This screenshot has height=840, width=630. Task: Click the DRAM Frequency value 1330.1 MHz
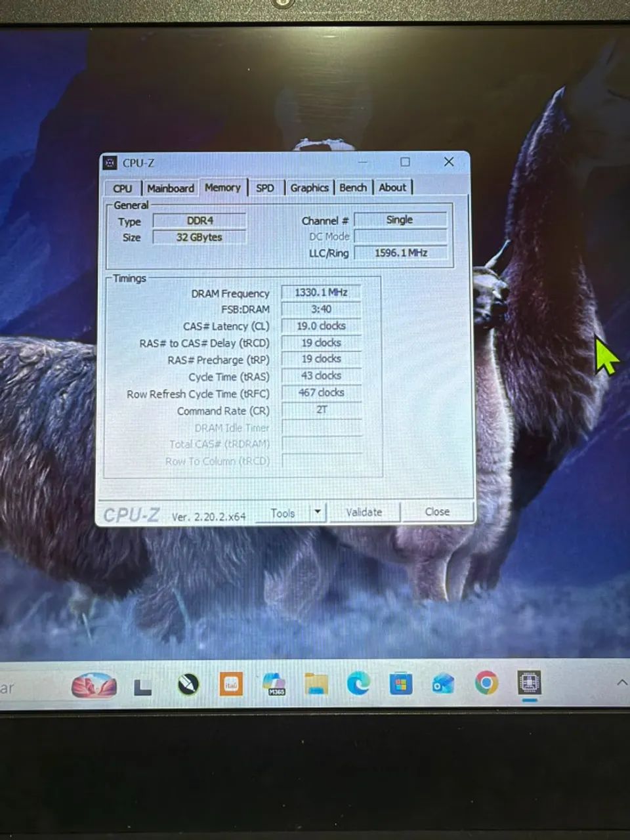321,293
